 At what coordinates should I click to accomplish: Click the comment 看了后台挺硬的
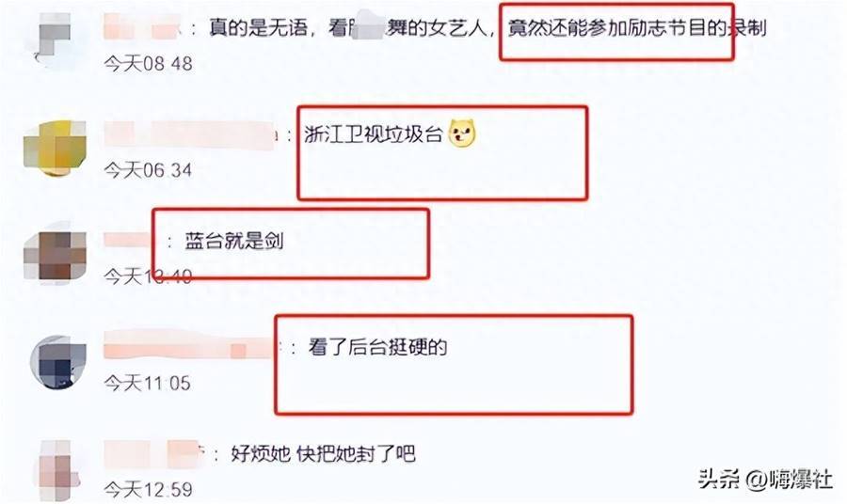point(377,346)
